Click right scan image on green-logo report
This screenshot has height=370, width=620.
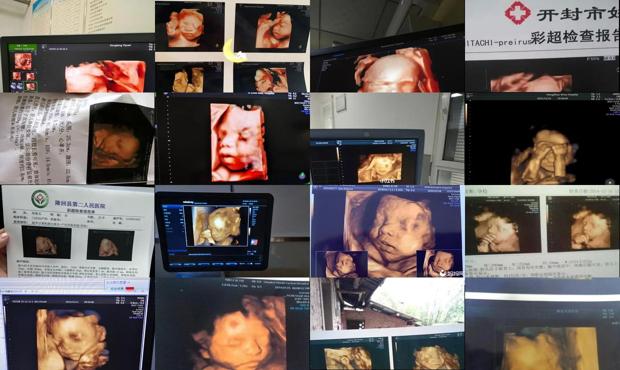pos(111,245)
